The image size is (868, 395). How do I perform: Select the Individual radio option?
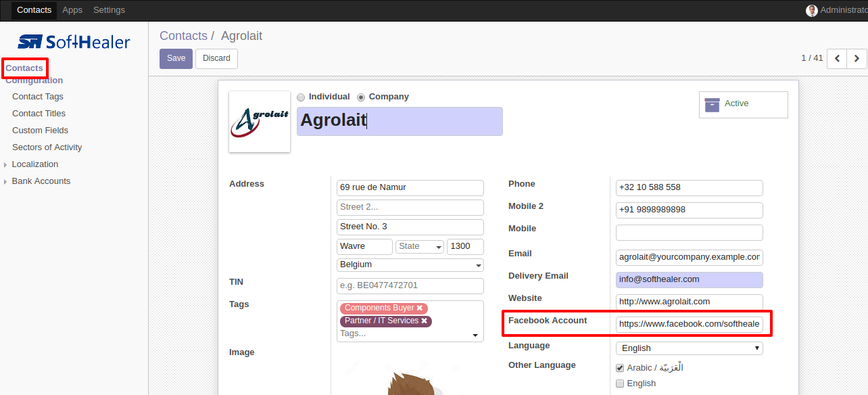301,97
